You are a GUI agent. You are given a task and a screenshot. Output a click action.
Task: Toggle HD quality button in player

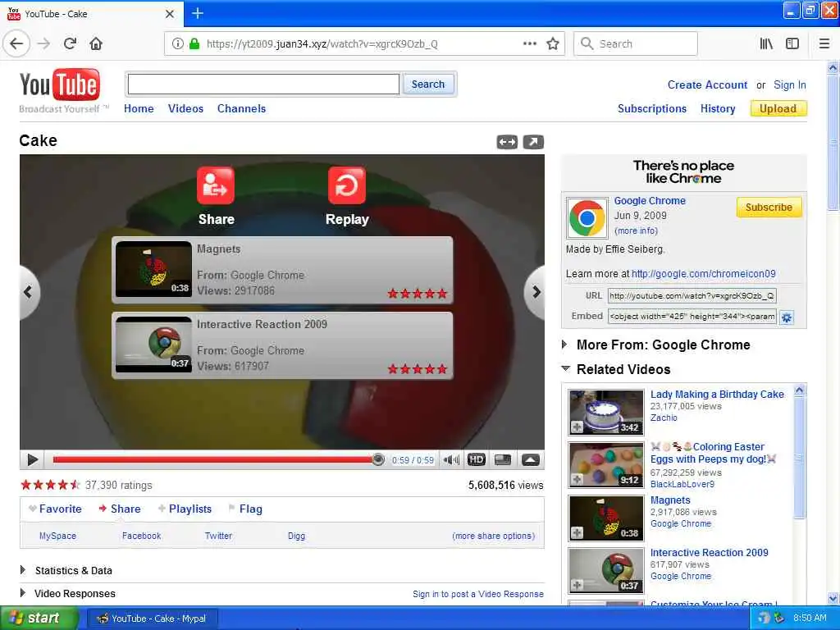(477, 459)
